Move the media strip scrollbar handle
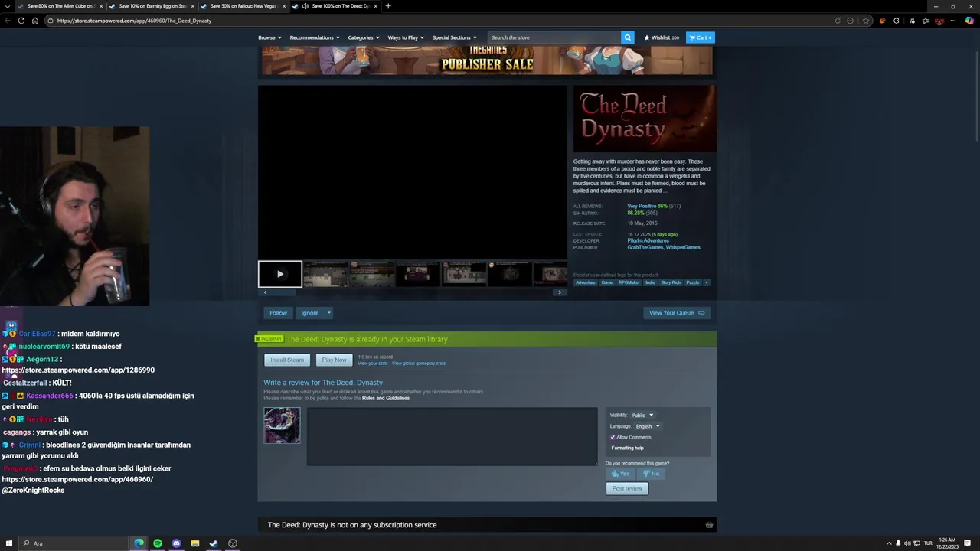Screen dimensions: 980x551 tap(284, 292)
